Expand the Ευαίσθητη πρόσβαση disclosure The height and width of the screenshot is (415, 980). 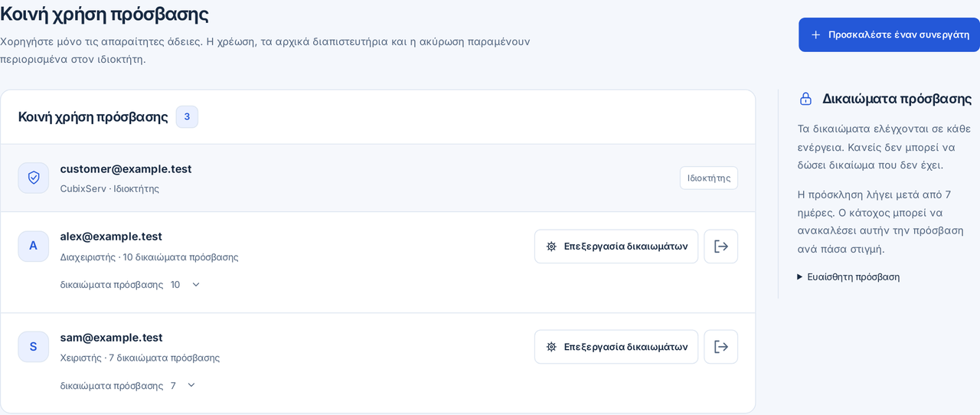point(848,276)
